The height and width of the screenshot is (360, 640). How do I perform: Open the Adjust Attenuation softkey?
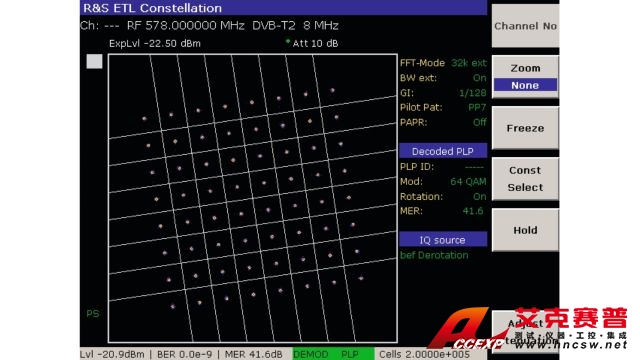(525, 331)
